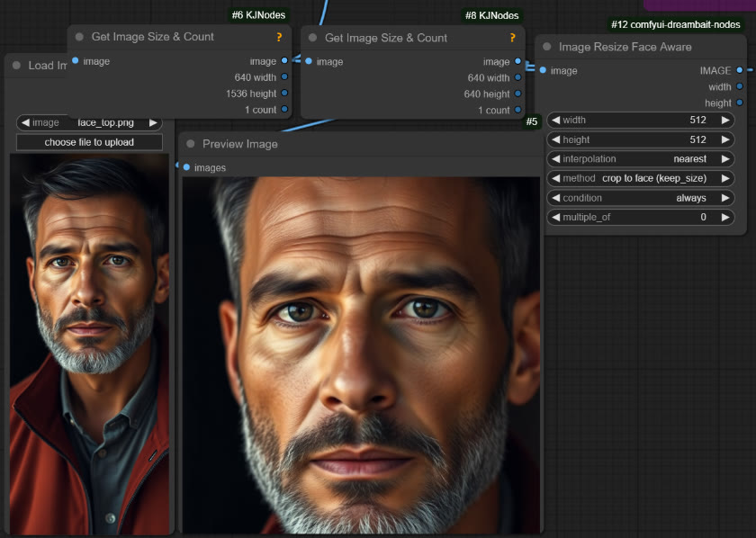Click the IMAGE output socket of Face Aware node
Screen dimensions: 756x538
point(740,70)
